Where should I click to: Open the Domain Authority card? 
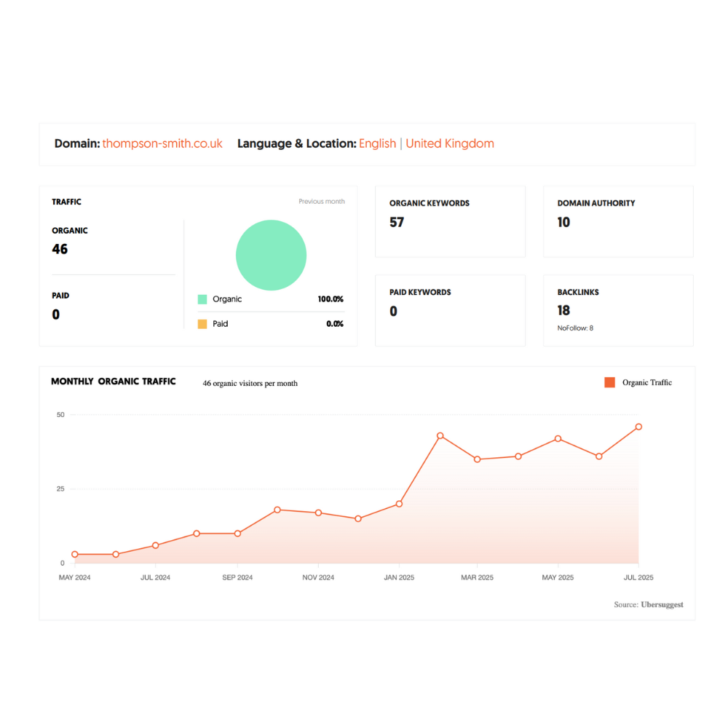pos(618,221)
